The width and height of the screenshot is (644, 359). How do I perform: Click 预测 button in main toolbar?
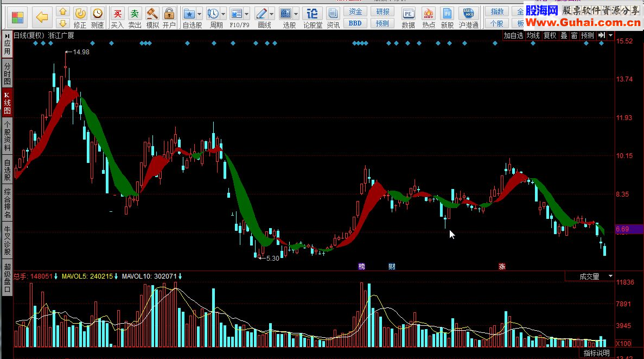382,23
